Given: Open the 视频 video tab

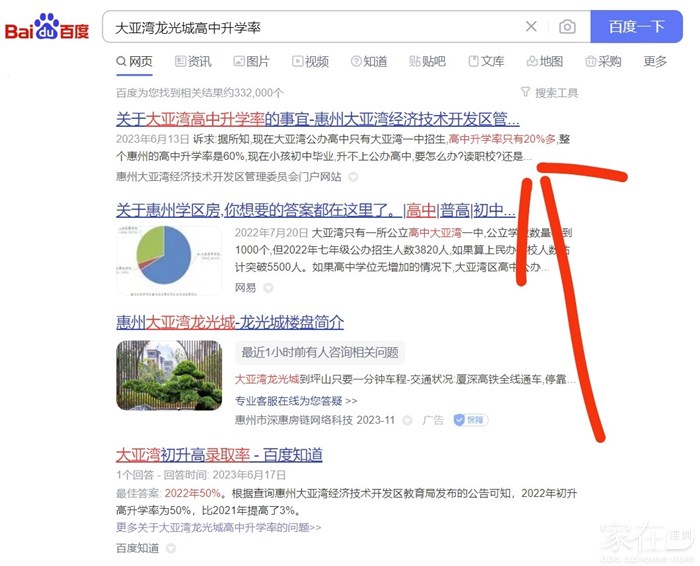Looking at the screenshot, I should pyautogui.click(x=309, y=62).
